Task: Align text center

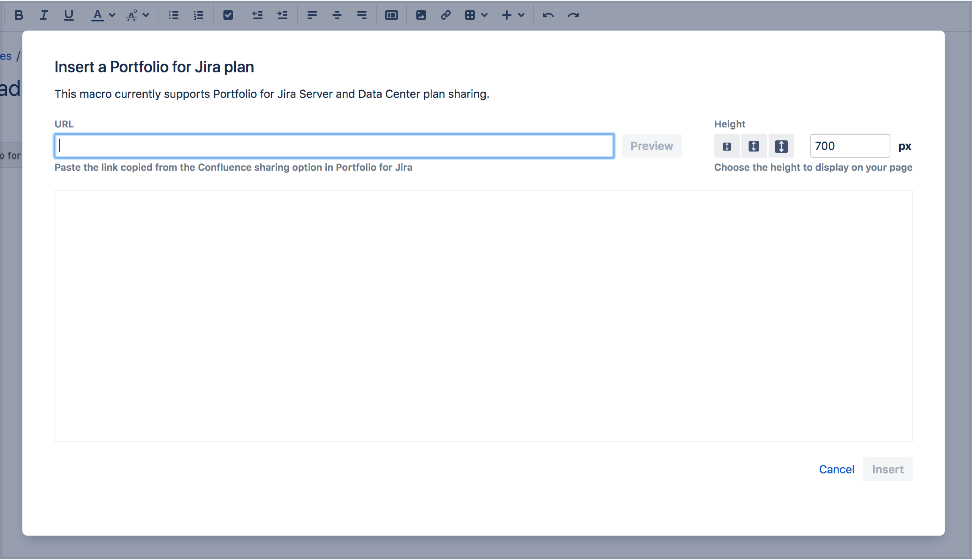Action: tap(337, 15)
